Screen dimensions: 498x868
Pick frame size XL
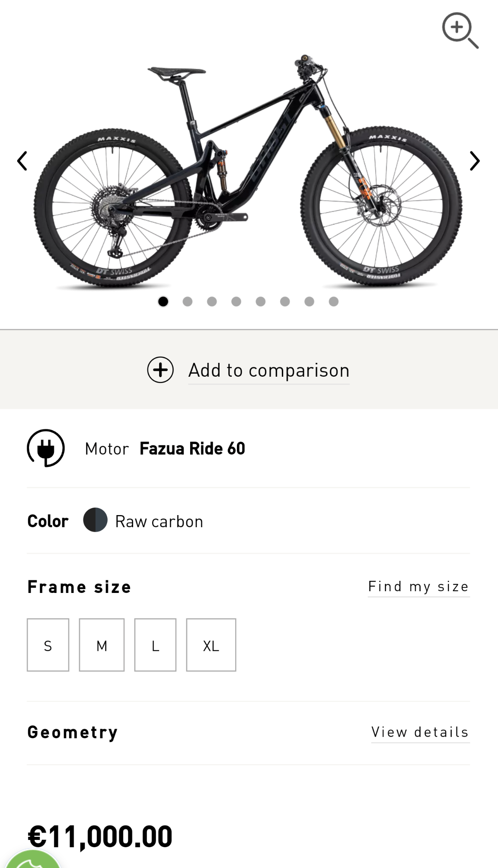click(x=211, y=645)
